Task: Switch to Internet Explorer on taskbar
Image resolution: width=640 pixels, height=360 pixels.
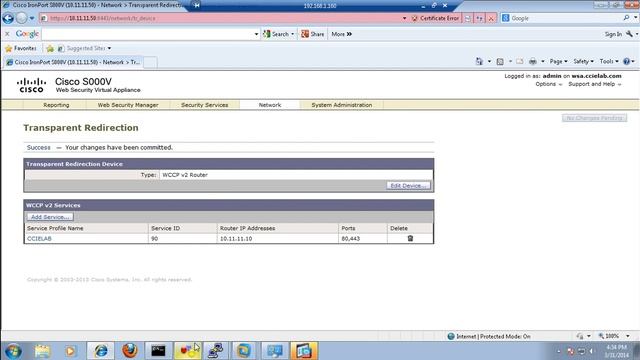Action: point(100,351)
